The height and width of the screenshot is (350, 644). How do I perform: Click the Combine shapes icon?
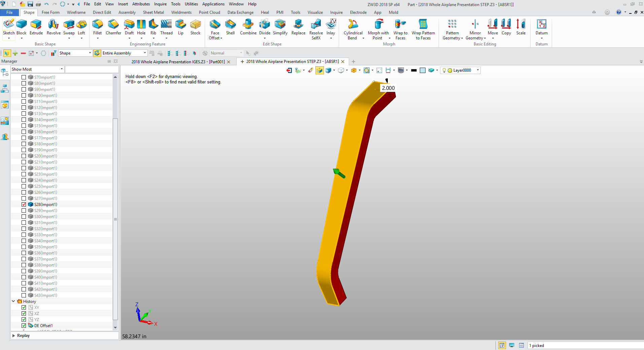coord(248,27)
